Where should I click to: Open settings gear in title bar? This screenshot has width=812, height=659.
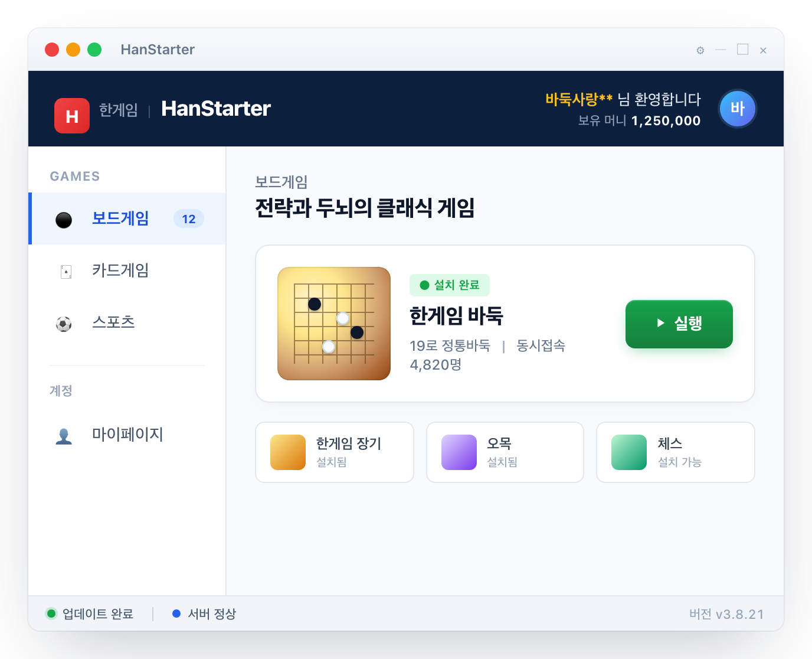coord(700,50)
